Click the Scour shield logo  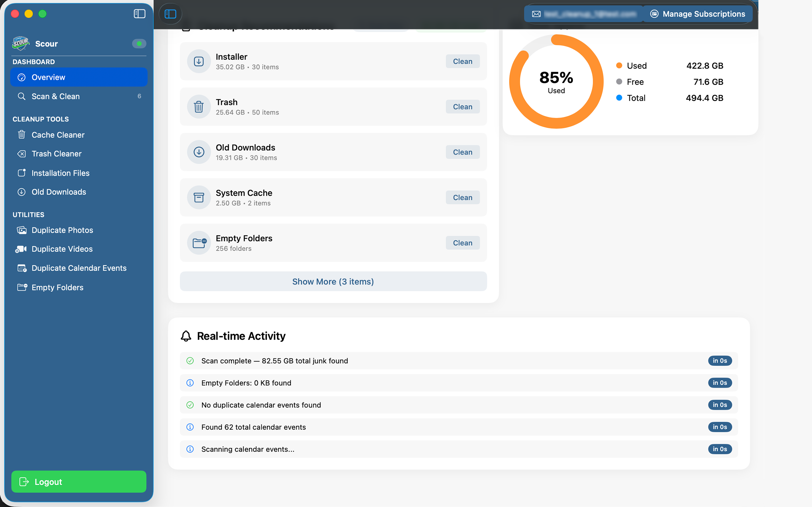[21, 44]
